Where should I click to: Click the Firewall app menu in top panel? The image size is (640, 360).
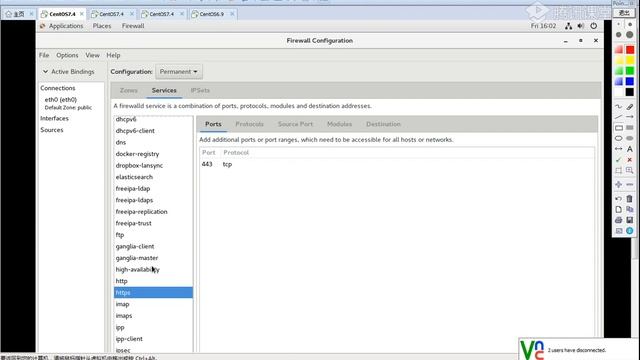(x=133, y=26)
